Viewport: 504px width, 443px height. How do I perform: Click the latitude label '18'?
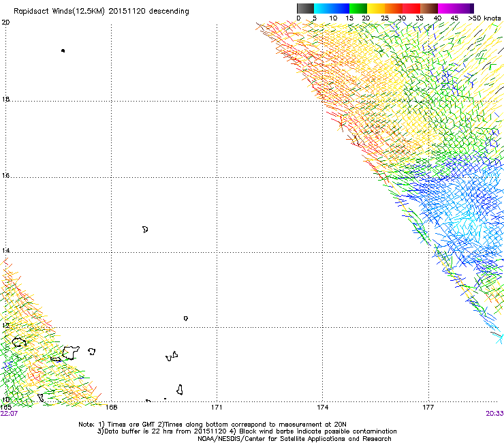[5, 99]
